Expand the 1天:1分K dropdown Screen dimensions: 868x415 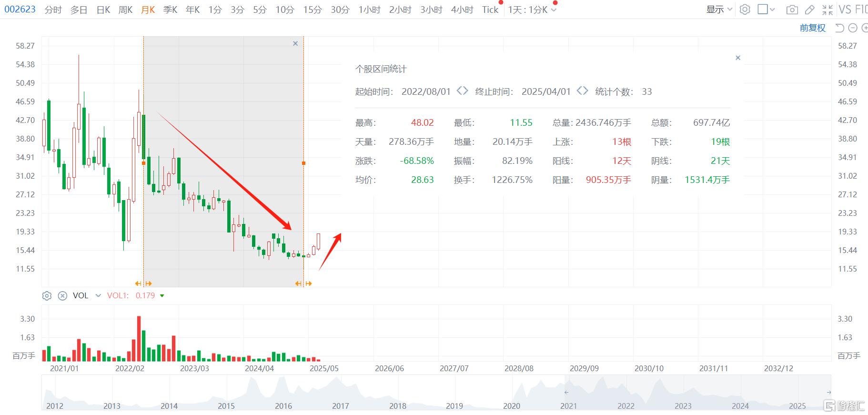(532, 10)
